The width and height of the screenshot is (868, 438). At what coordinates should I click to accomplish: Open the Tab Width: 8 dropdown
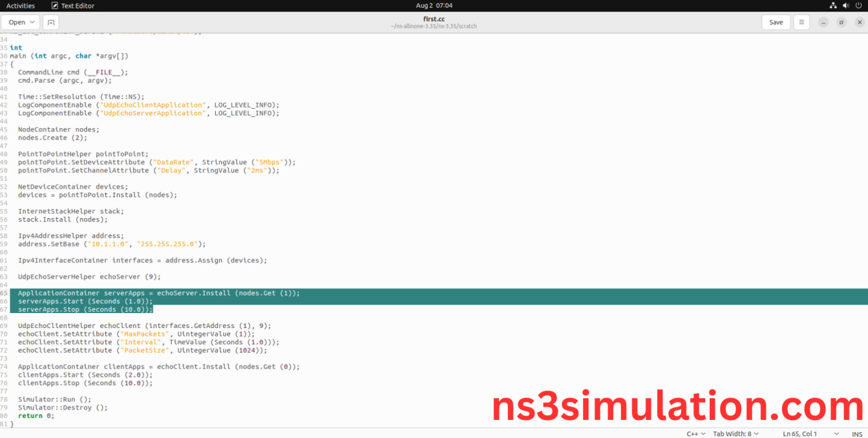[736, 433]
